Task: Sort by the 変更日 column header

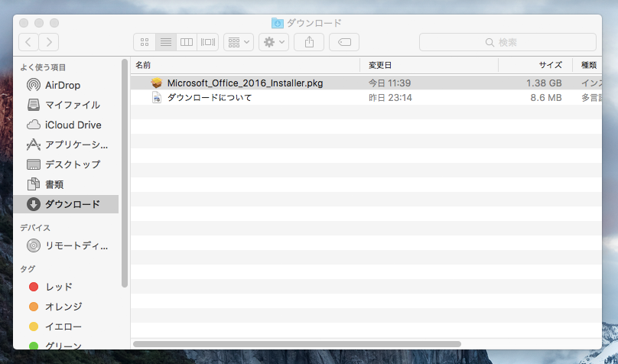Action: pos(429,66)
